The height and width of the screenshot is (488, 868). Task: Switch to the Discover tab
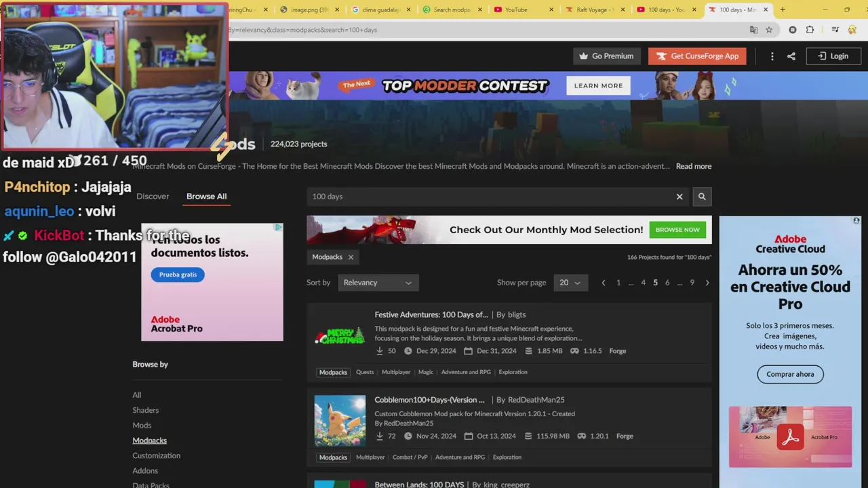tap(153, 197)
